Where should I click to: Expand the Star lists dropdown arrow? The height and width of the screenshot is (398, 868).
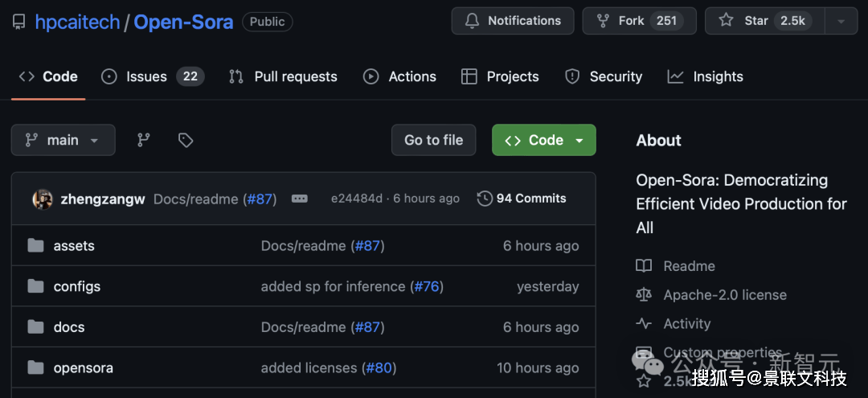[x=841, y=21]
